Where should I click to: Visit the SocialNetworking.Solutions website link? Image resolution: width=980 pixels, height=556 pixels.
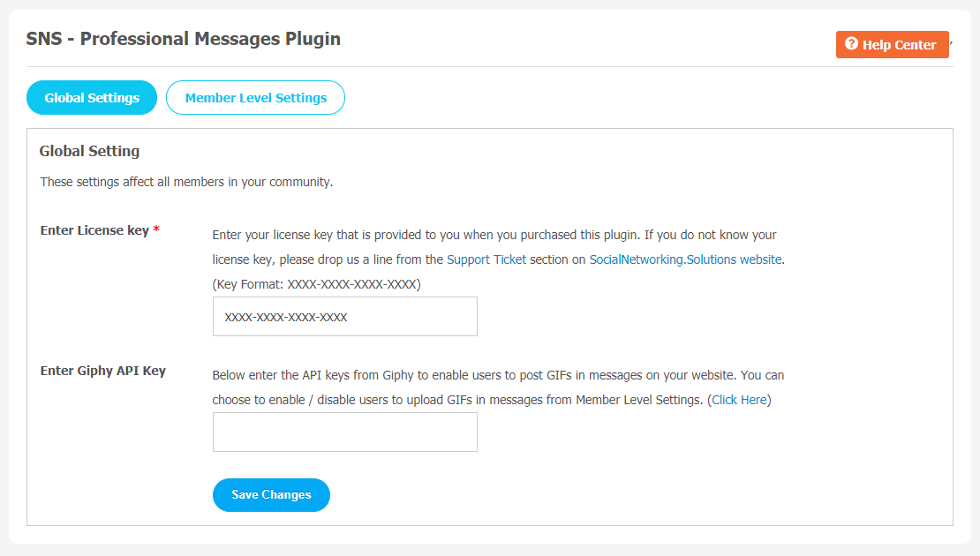pyautogui.click(x=686, y=259)
